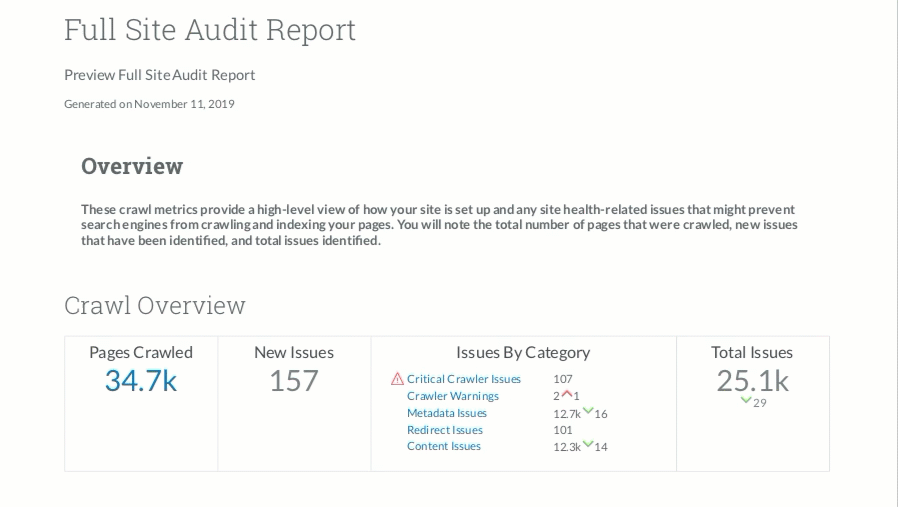Click the 12.7k Metadata Issues count
The height and width of the screenshot is (507, 898).
click(x=566, y=413)
